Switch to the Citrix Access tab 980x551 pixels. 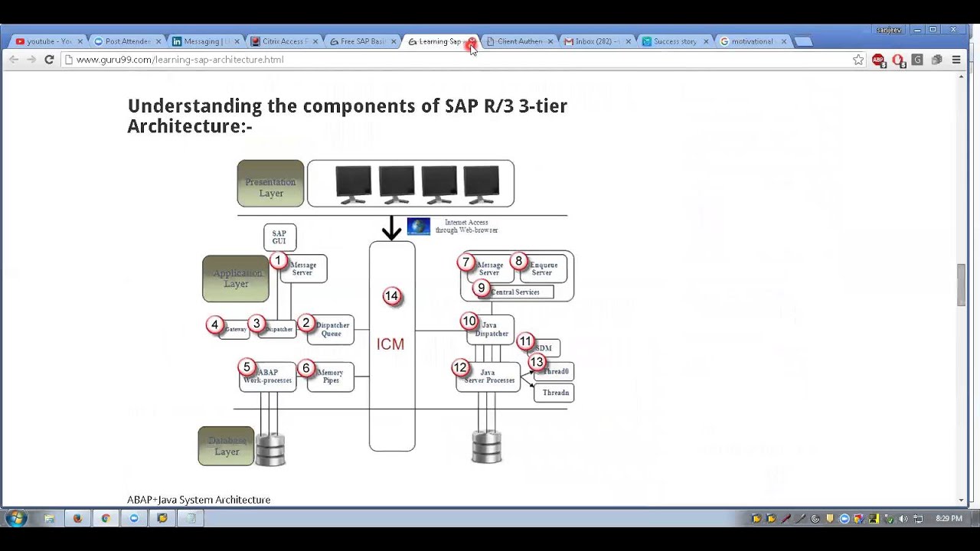(283, 41)
